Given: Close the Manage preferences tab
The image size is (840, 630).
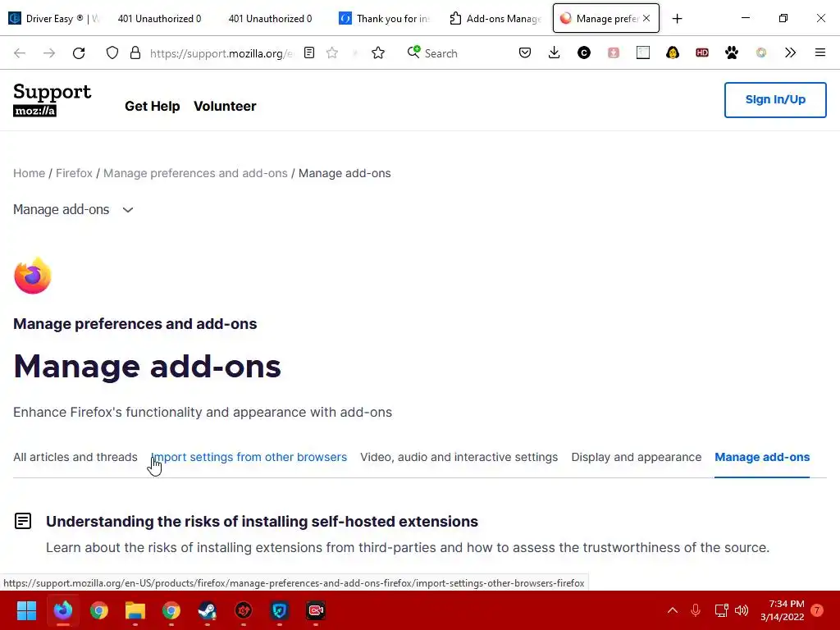Looking at the screenshot, I should pos(646,18).
